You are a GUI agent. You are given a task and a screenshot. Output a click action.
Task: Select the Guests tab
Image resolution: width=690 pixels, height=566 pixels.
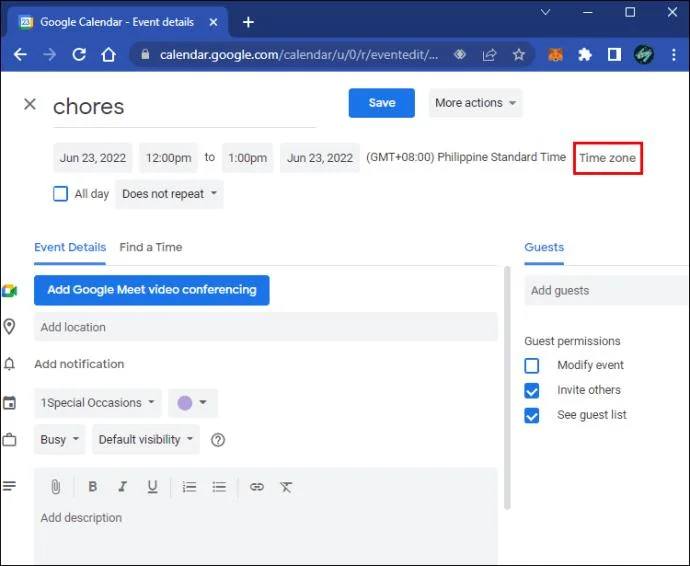(x=544, y=247)
